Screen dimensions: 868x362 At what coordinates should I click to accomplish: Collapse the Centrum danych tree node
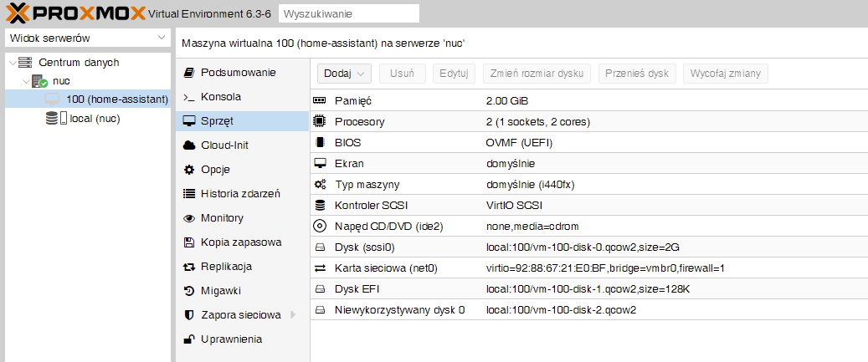pos(12,64)
